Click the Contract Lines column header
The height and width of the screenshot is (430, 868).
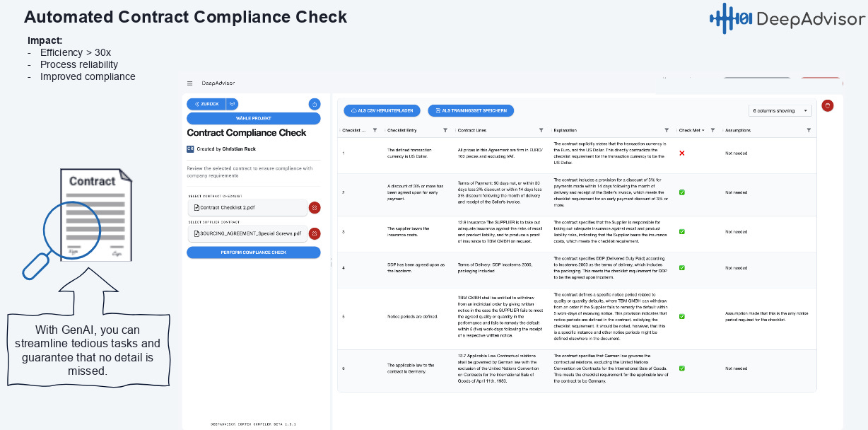point(471,130)
